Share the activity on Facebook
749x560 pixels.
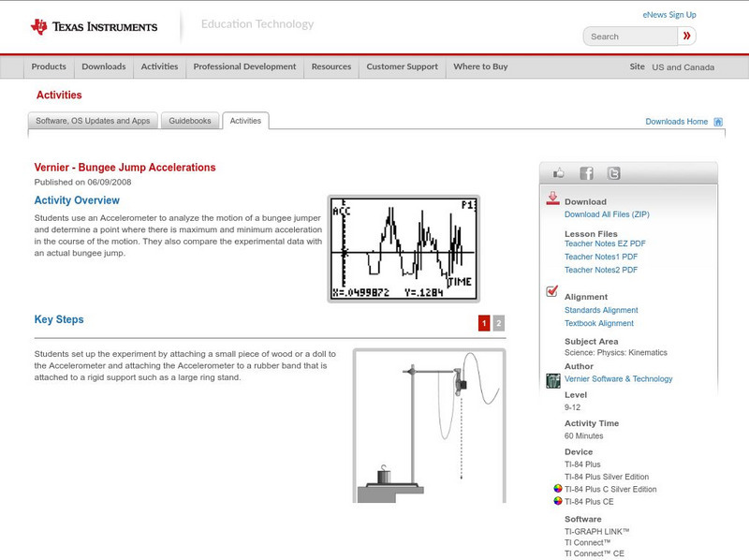pyautogui.click(x=586, y=172)
